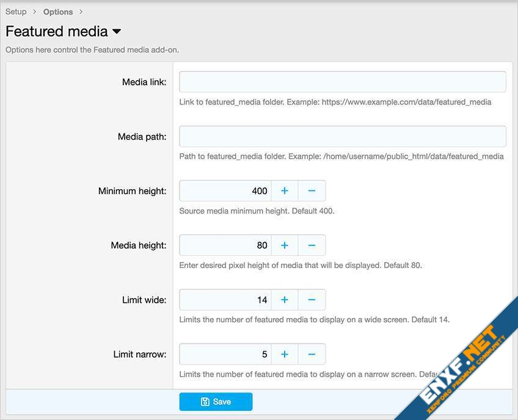Screen dimensions: 518x420
Task: Lower Limit narrow using minus icon
Action: click(x=312, y=355)
